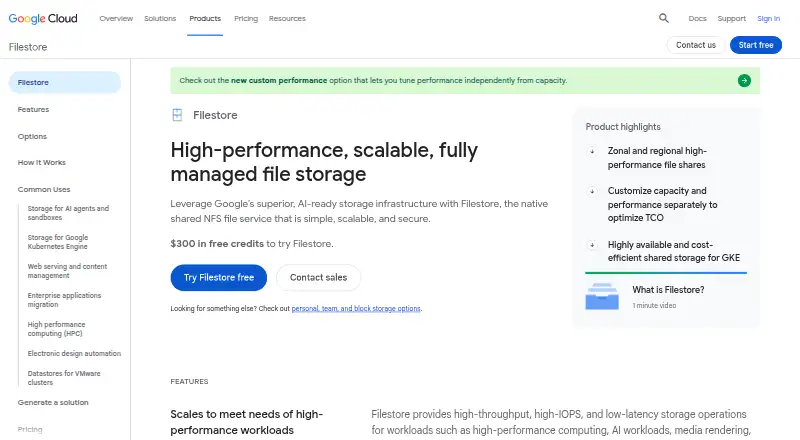Click arrow icon beside Highly available highlight
This screenshot has height=440, width=800.
point(592,245)
